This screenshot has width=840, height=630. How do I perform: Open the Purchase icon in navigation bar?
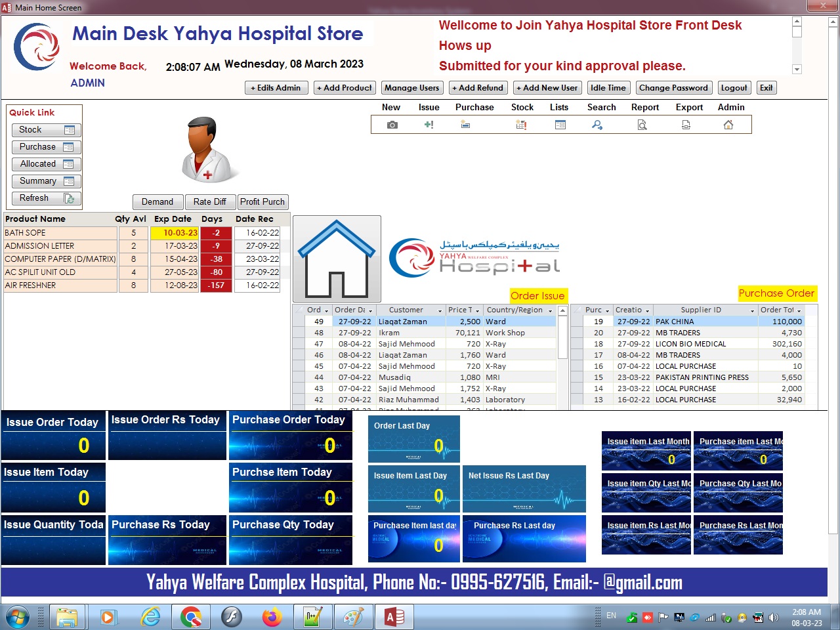[x=465, y=125]
